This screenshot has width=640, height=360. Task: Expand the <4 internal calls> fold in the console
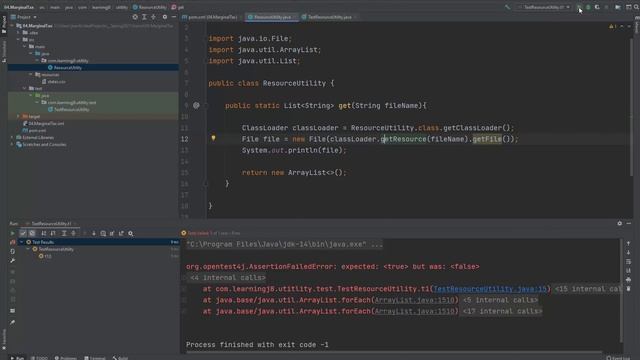tap(227, 278)
